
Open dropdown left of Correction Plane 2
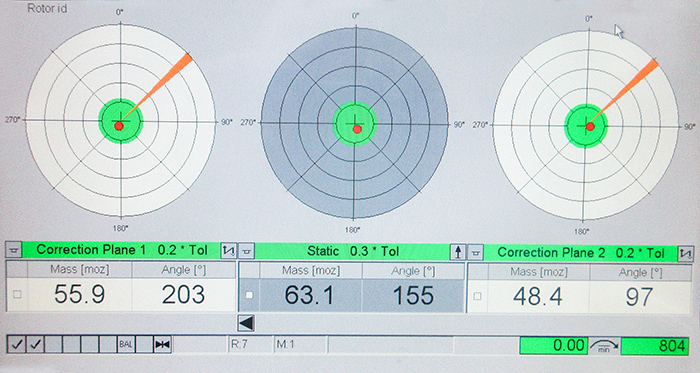point(475,253)
